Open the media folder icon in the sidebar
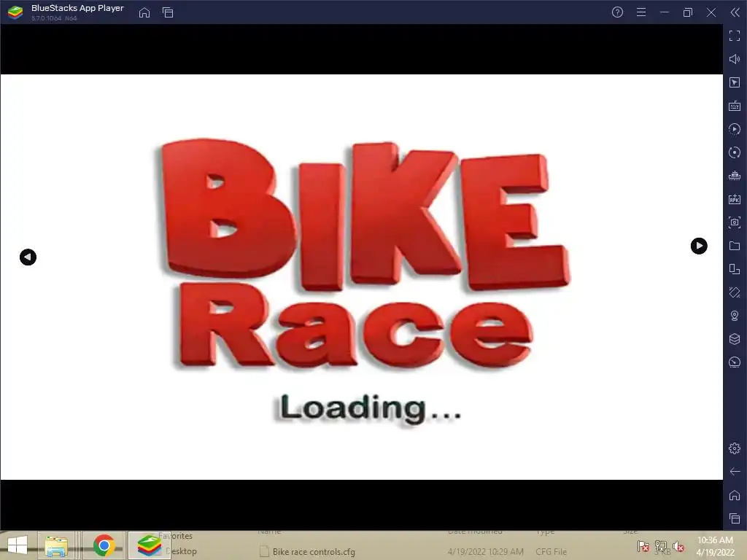 click(x=735, y=246)
